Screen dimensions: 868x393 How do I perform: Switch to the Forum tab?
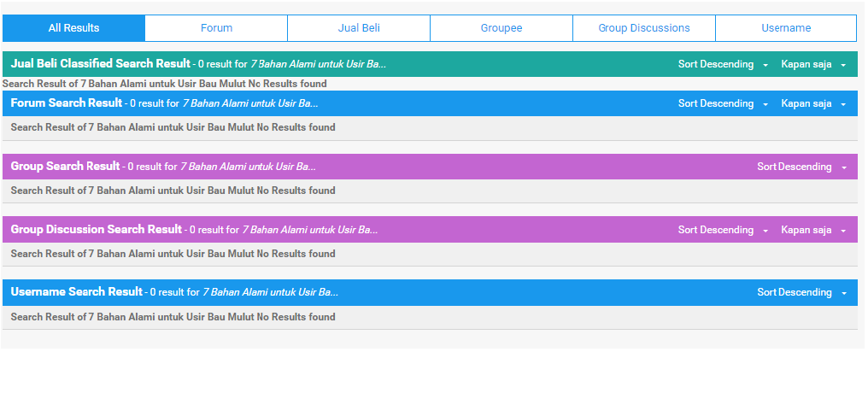pos(216,28)
